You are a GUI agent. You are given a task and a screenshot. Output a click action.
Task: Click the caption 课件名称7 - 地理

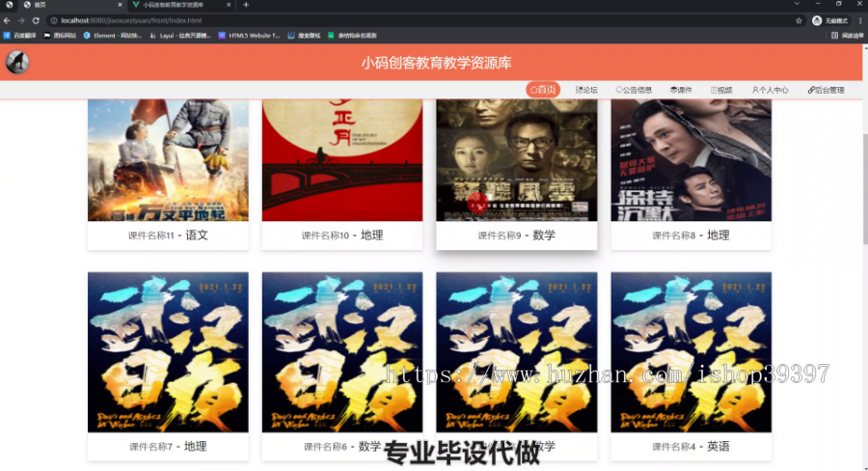(168, 446)
